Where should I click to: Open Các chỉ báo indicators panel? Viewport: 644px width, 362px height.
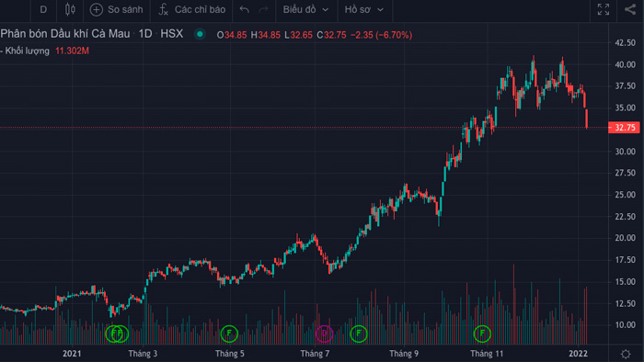point(191,9)
